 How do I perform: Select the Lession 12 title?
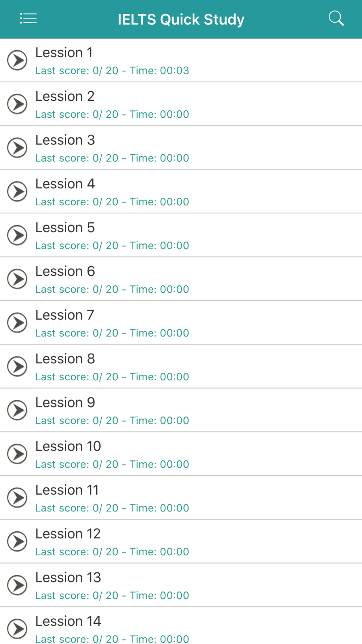[68, 534]
